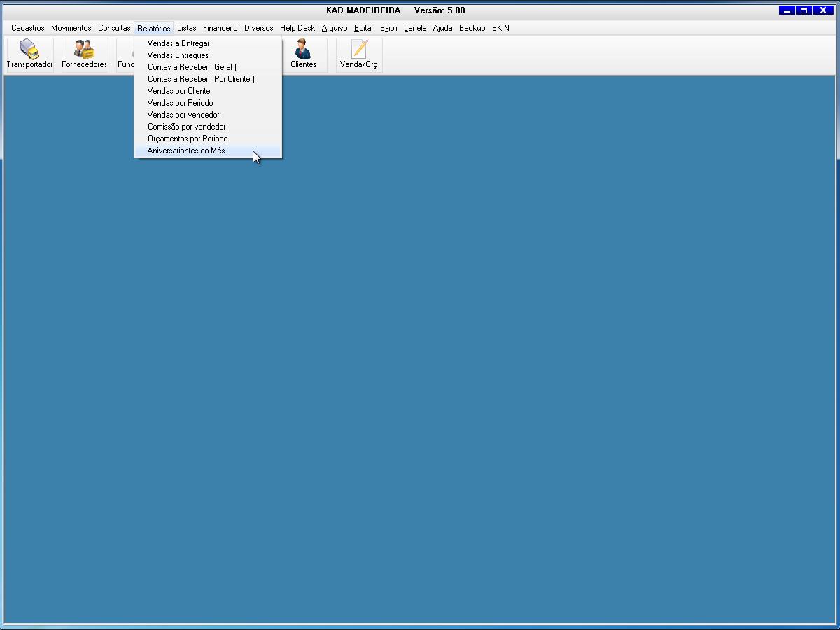Image resolution: width=840 pixels, height=630 pixels.
Task: Select Vendas por Periodo report
Action: [x=208, y=103]
